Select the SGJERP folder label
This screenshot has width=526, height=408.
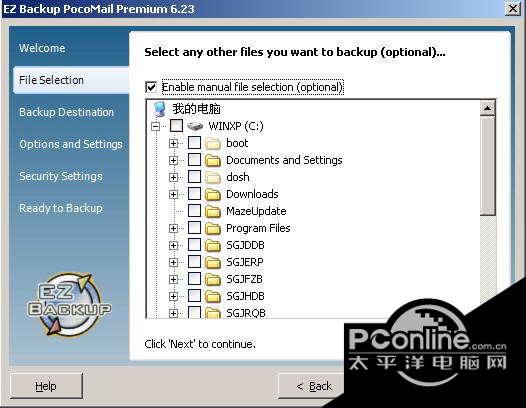tap(245, 262)
